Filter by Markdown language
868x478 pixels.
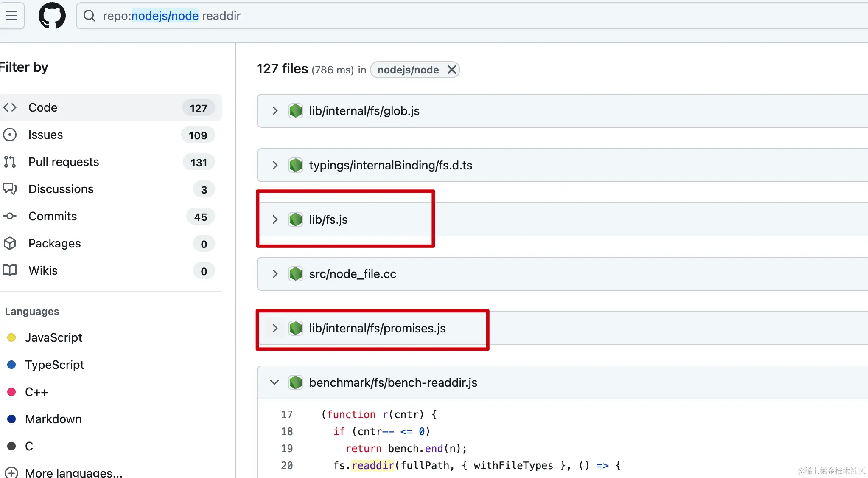pos(53,419)
